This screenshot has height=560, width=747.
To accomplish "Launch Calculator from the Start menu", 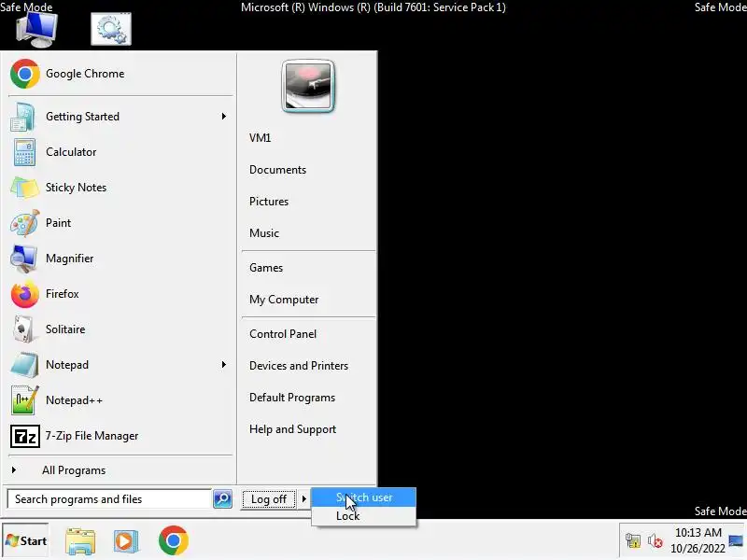I will 120,152.
